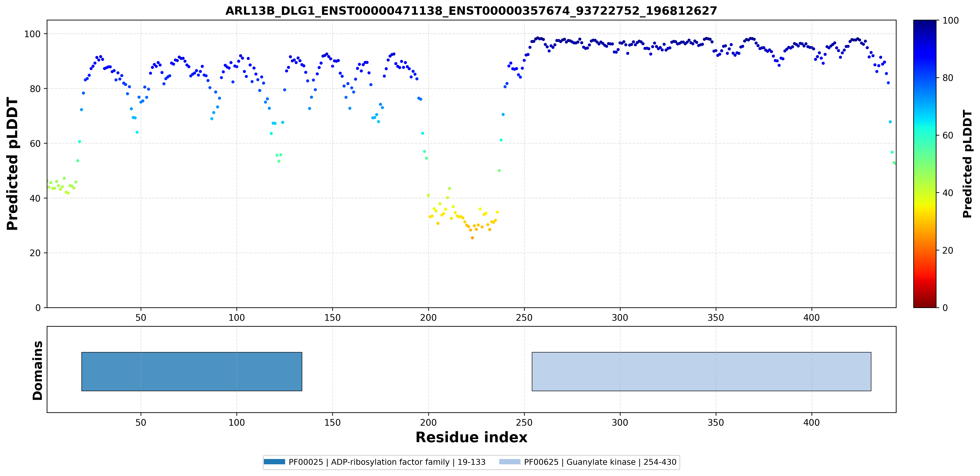980x476 pixels.
Task: Click the colorbar tick label 100
Action: [x=950, y=21]
